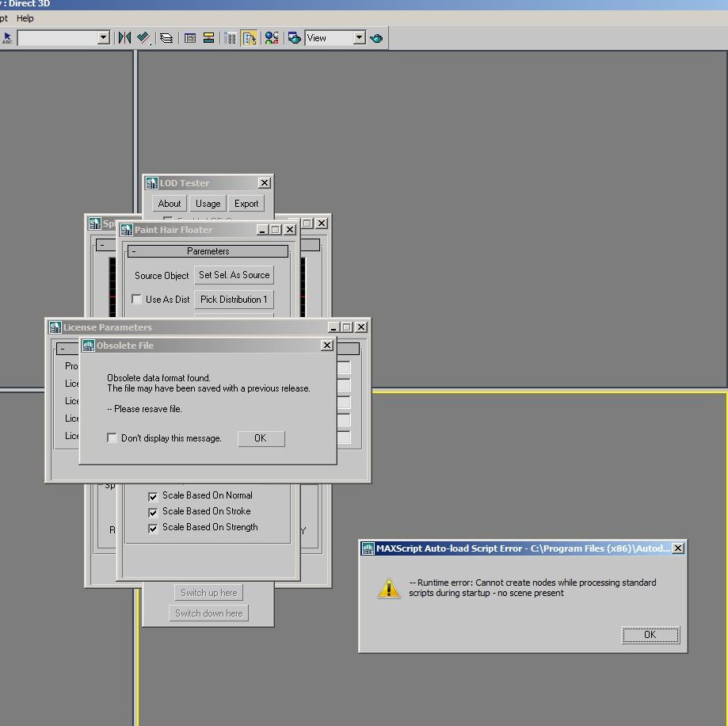Uncheck Scale Based On Normal
Viewport: 728px width, 726px height.
[153, 496]
